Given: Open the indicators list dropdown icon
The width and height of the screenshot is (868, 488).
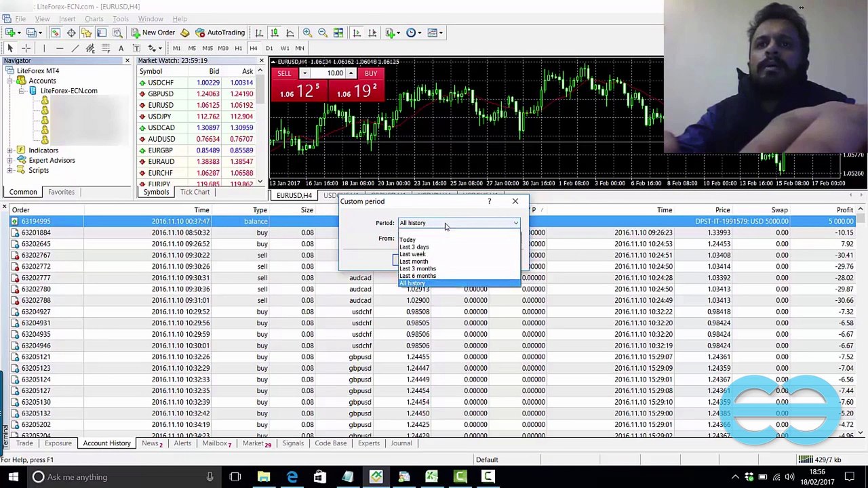Looking at the screenshot, I should pos(392,33).
